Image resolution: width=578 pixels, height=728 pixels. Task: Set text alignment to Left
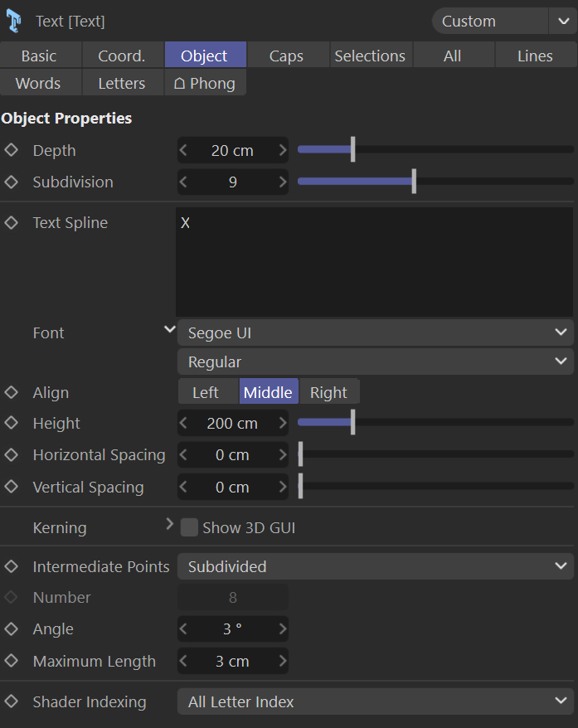click(206, 392)
